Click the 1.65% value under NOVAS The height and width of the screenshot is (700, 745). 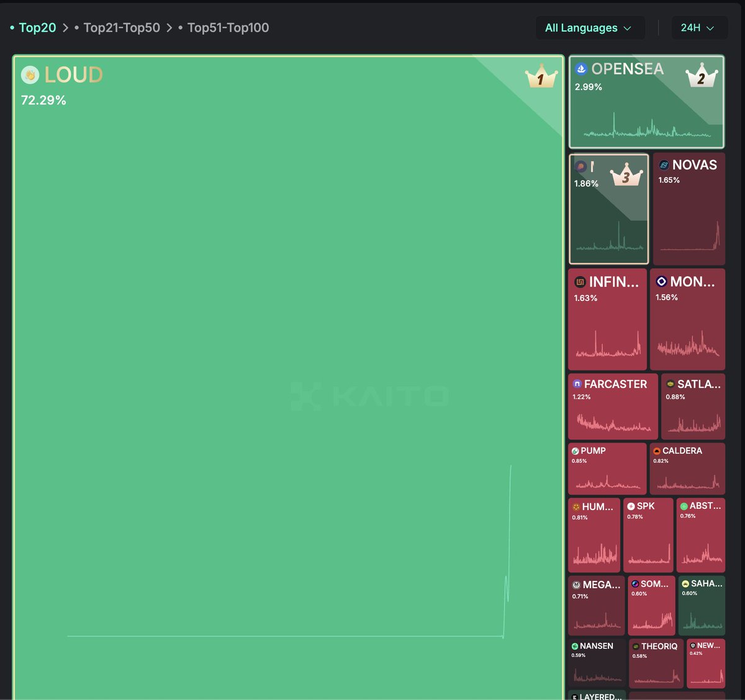669,180
